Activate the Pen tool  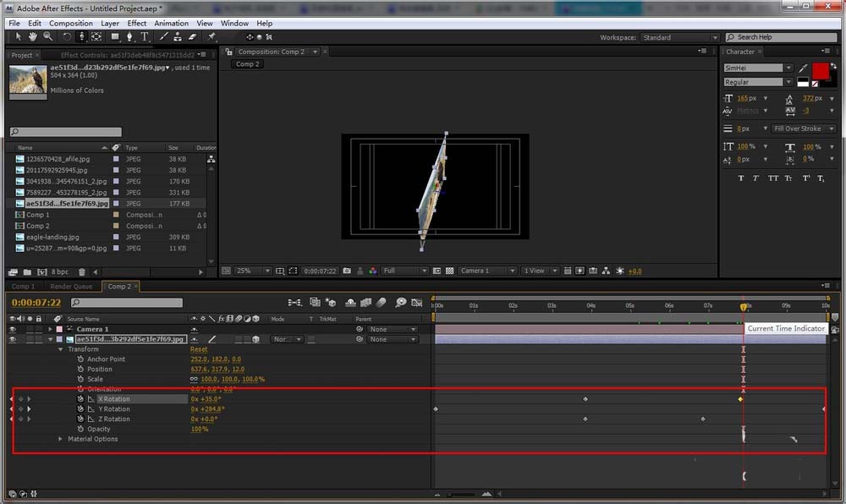pyautogui.click(x=129, y=36)
